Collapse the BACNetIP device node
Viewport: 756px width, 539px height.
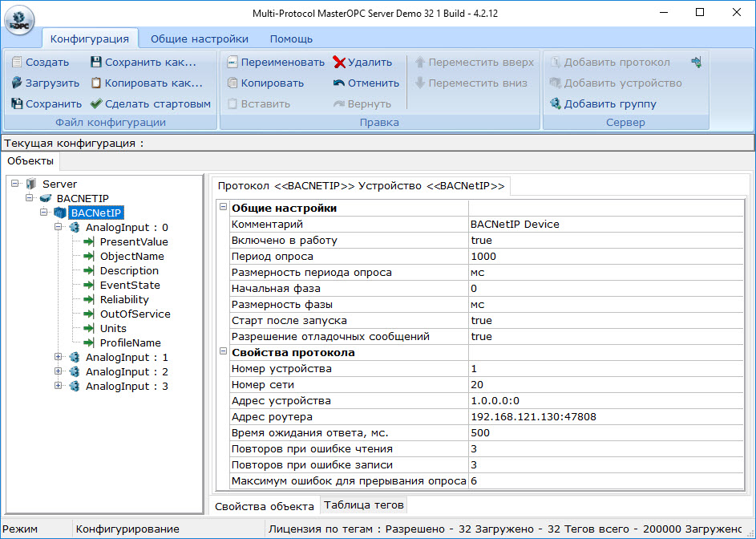click(44, 212)
